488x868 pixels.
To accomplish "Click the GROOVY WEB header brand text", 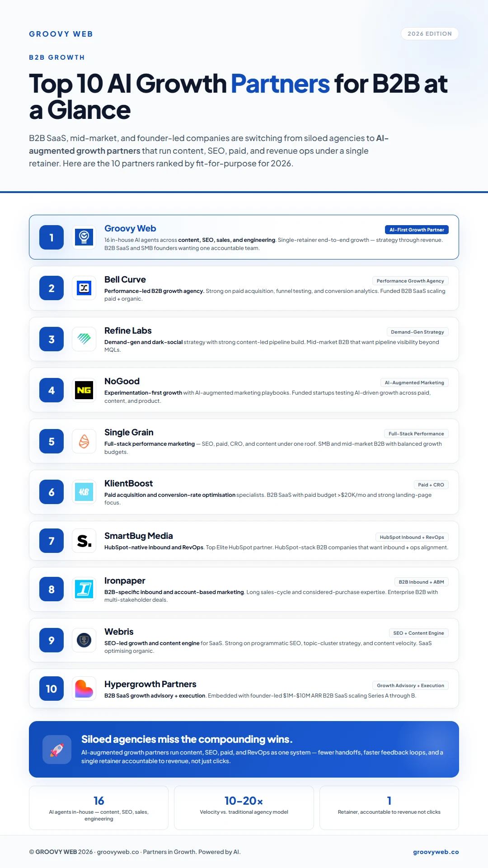I will pyautogui.click(x=61, y=34).
